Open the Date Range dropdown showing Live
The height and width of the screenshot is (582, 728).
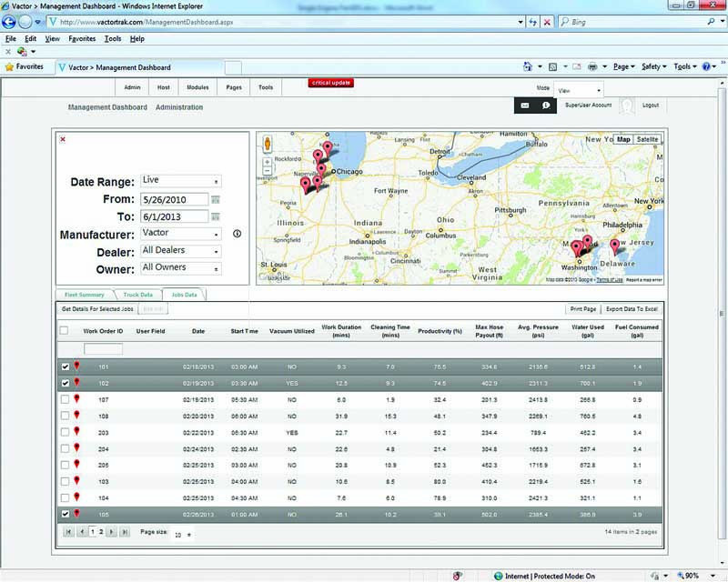coord(181,181)
